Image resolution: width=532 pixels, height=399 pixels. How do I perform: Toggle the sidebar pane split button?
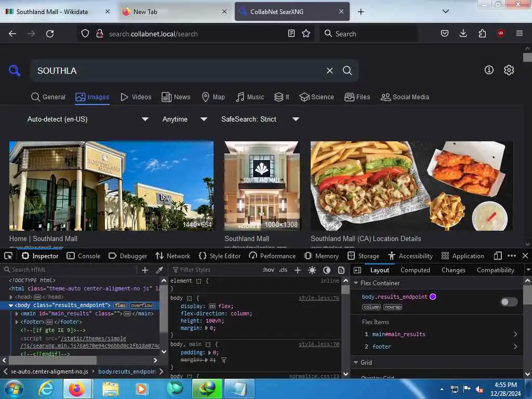pyautogui.click(x=357, y=270)
